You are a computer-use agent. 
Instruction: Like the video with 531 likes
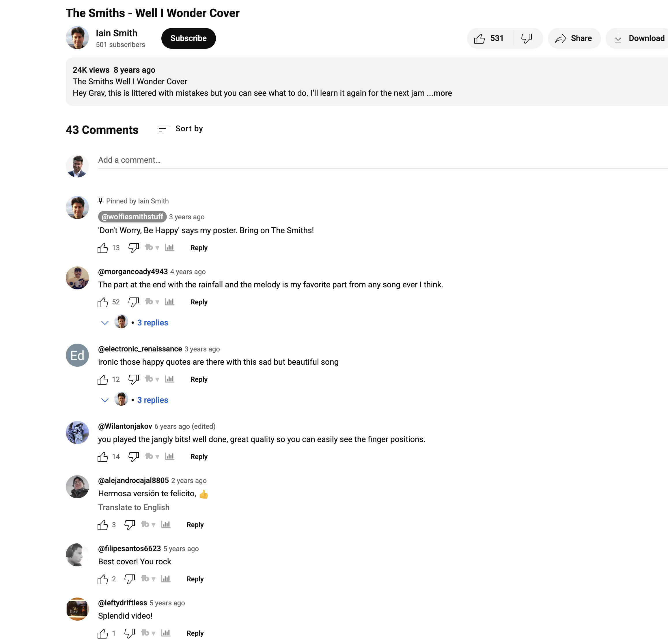pyautogui.click(x=489, y=38)
